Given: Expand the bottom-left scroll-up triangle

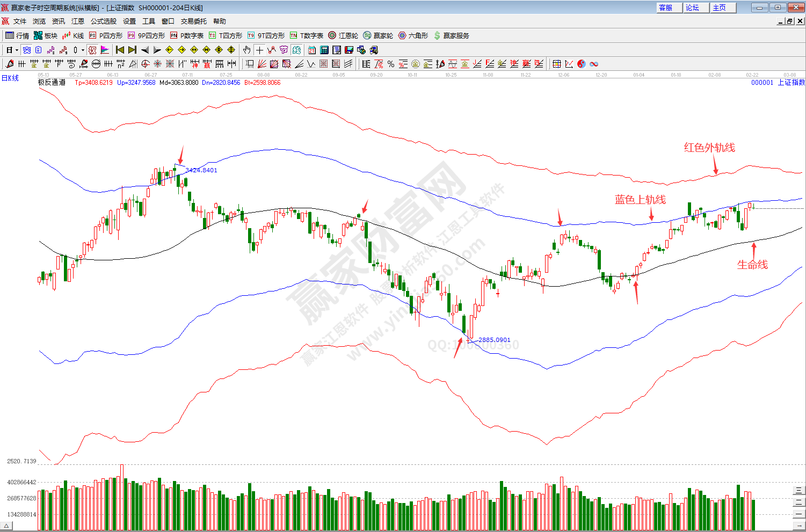Looking at the screenshot, I should coord(7,527).
